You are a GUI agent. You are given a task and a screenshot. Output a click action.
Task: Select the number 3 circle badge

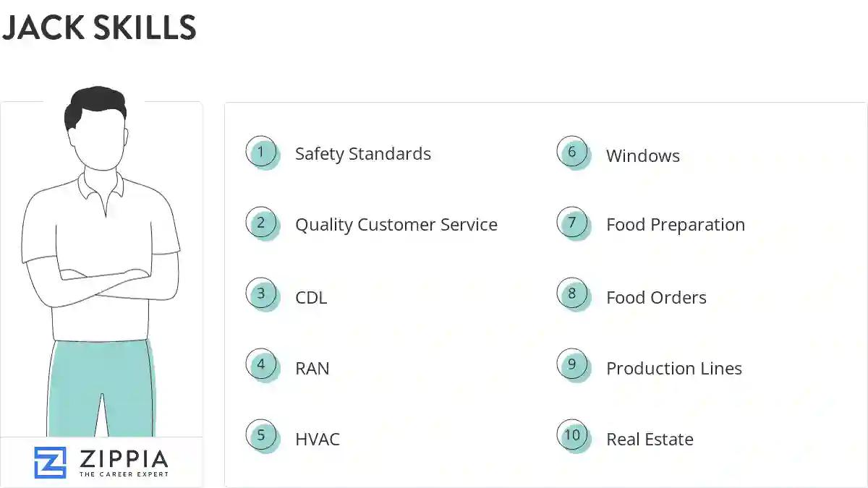(261, 294)
